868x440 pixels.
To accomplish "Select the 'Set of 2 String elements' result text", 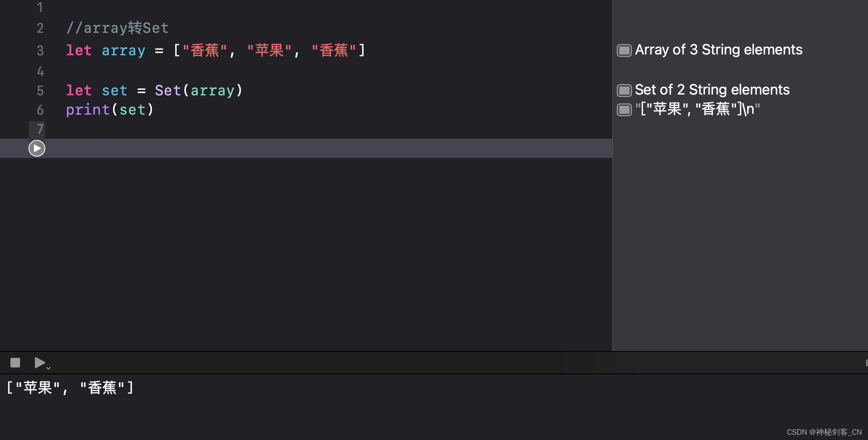I will (712, 90).
